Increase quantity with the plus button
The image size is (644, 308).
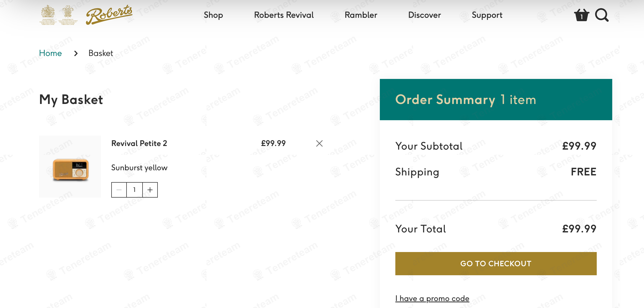pyautogui.click(x=150, y=190)
